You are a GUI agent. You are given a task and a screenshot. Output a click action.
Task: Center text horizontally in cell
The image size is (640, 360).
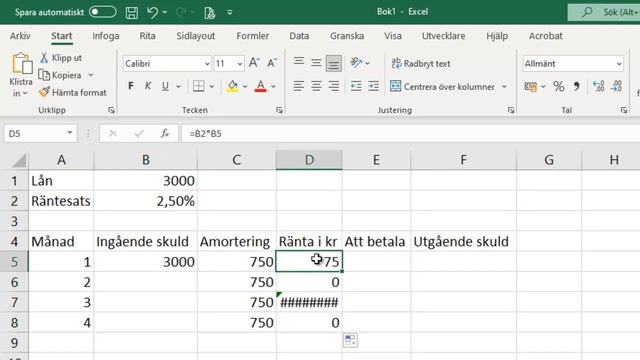(x=316, y=86)
